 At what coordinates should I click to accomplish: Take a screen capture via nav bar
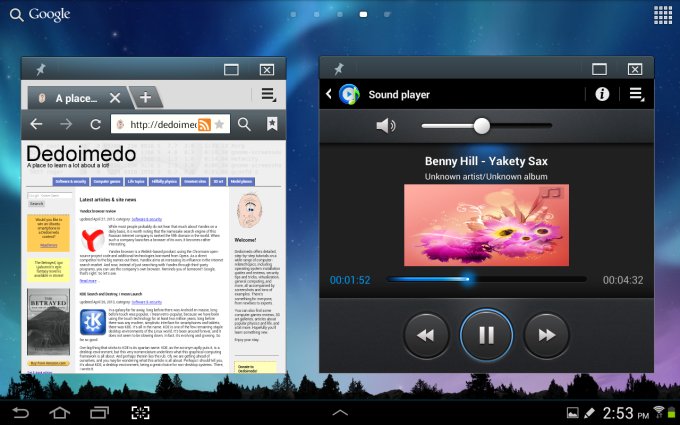tap(141, 412)
